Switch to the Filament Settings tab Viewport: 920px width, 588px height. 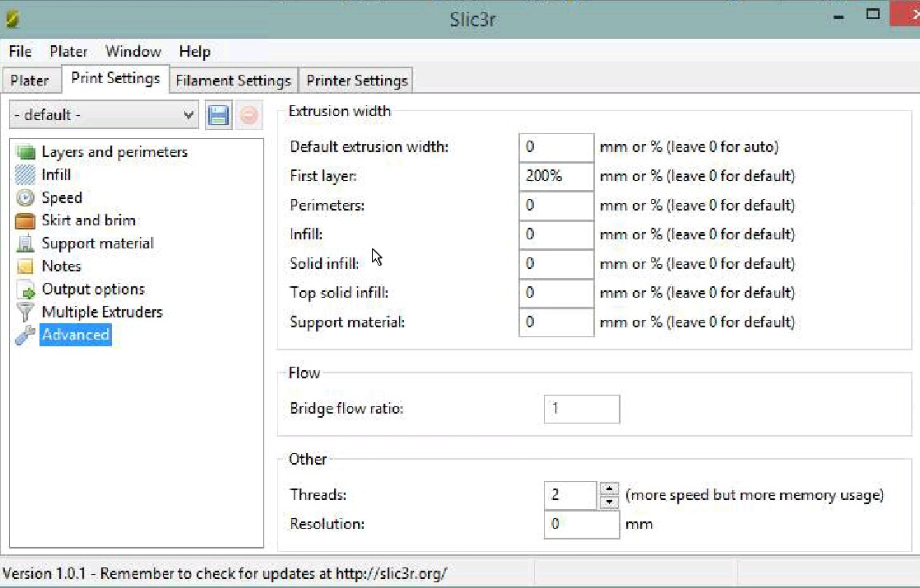(234, 81)
